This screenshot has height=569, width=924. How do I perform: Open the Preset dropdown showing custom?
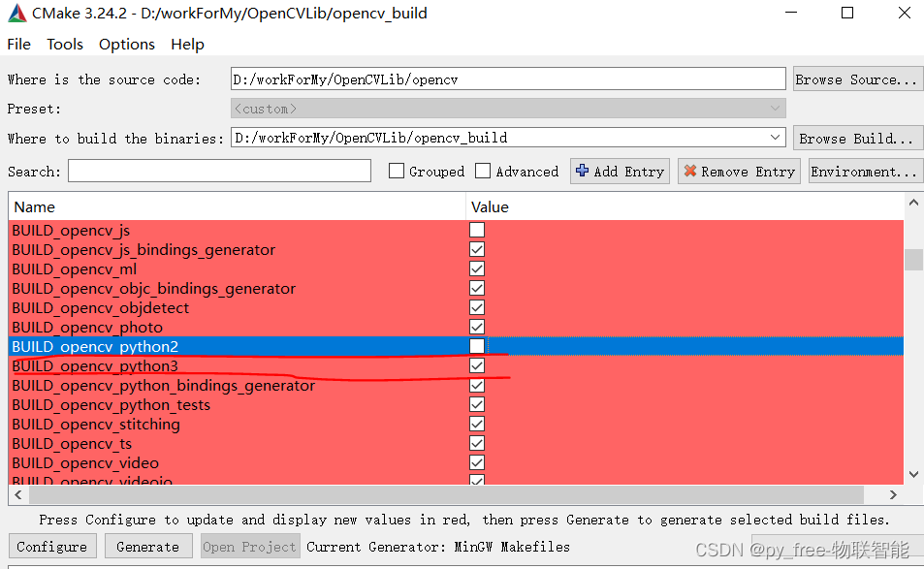[777, 108]
